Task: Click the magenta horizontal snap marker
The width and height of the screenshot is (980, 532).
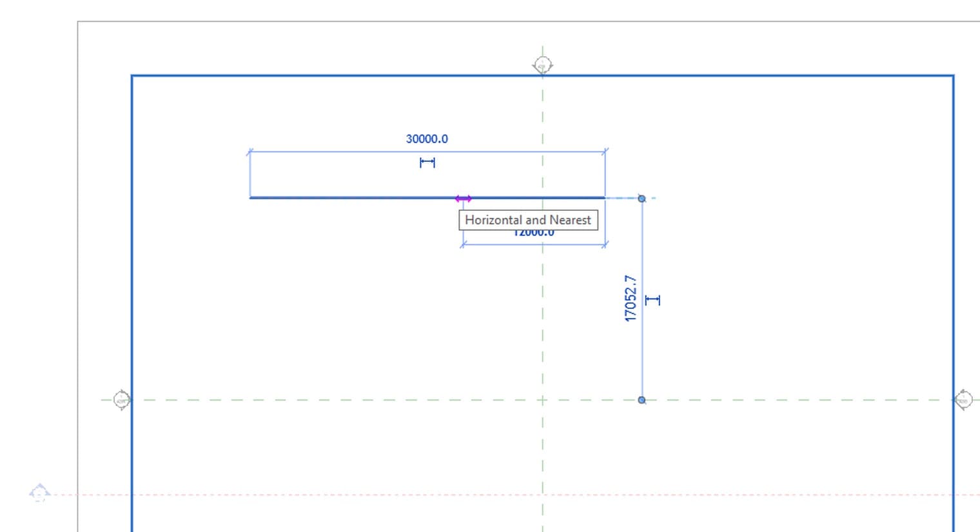Action: 463,199
